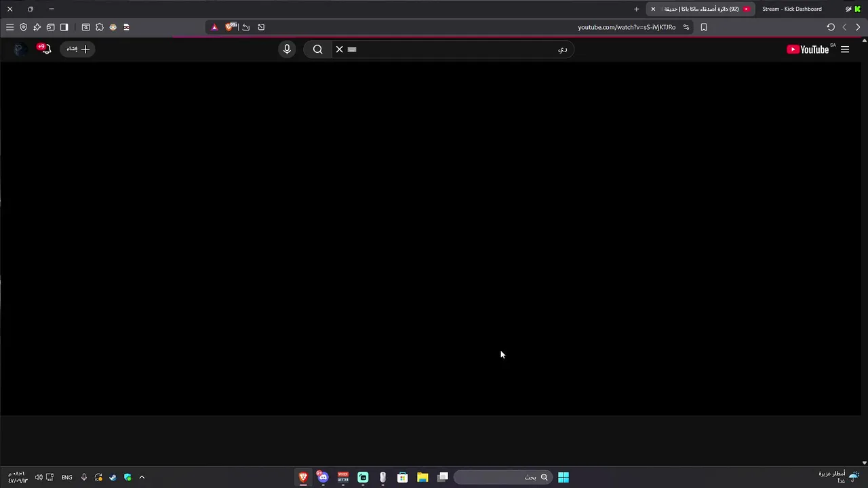Click the open-in-app icon in address bar
868x488 pixels.
pos(261,27)
